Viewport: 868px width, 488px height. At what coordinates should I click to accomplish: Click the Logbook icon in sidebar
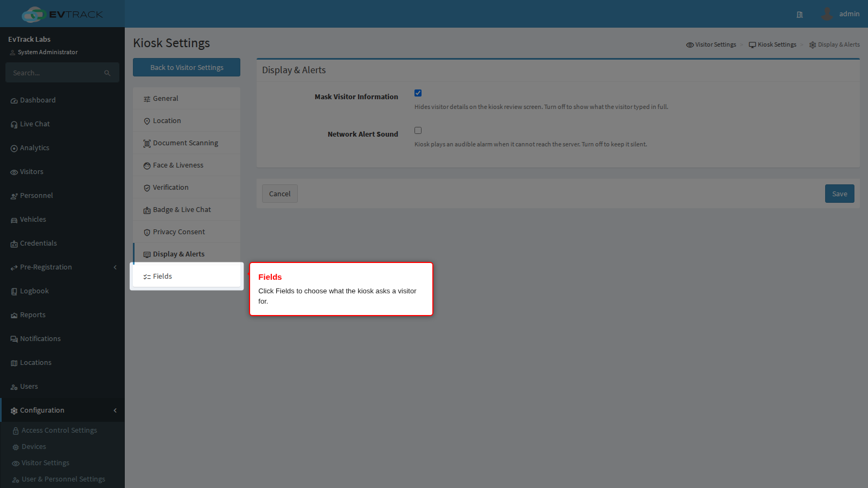pyautogui.click(x=14, y=292)
